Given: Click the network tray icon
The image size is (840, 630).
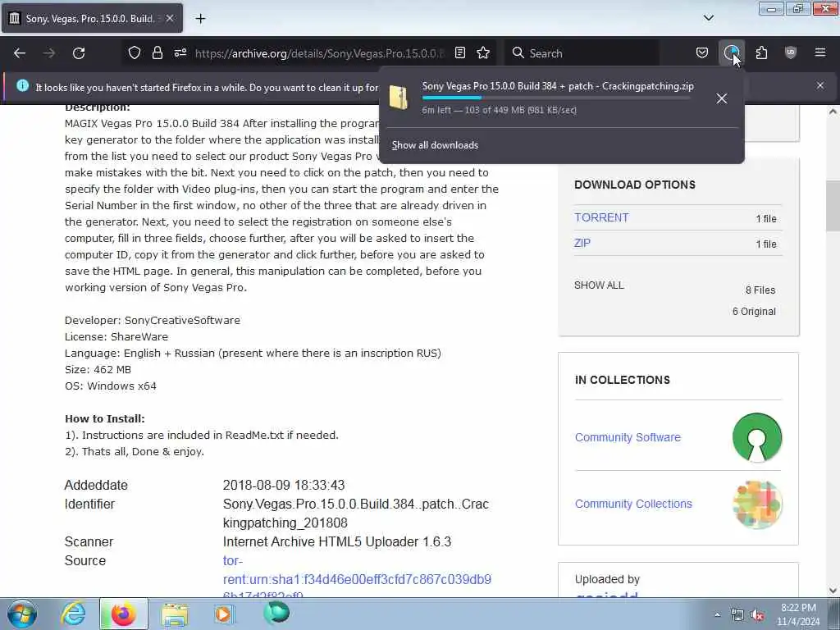Looking at the screenshot, I should click(x=737, y=615).
